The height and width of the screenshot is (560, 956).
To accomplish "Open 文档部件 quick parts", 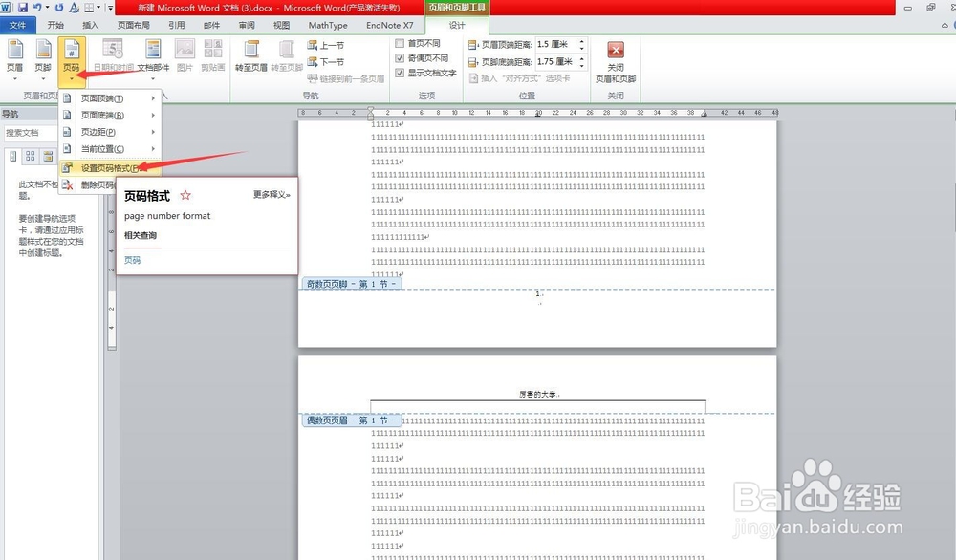I will [153, 58].
